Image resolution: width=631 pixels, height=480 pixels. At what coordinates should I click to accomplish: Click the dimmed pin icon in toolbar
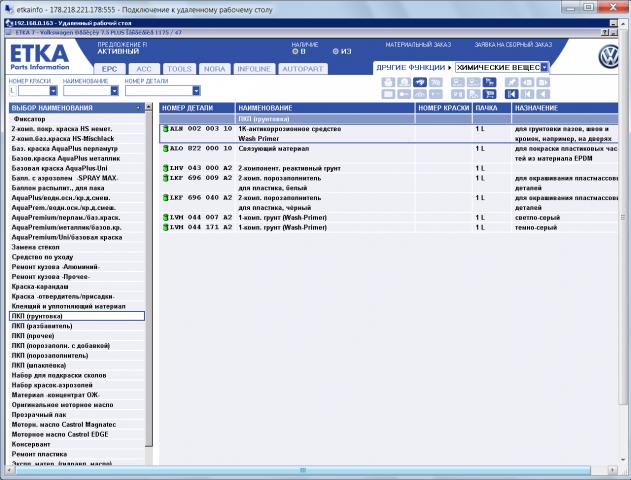511,82
